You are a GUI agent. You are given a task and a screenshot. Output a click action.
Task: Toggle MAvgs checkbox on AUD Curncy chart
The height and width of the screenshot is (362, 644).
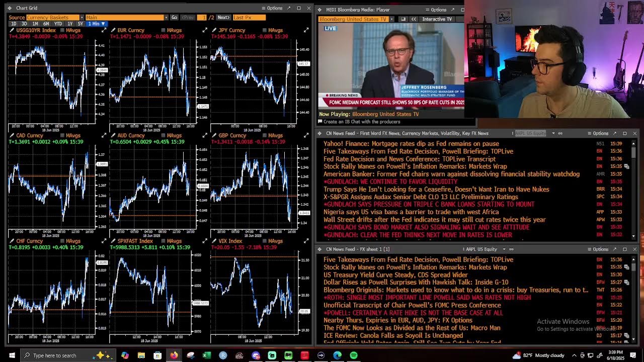[x=164, y=136]
